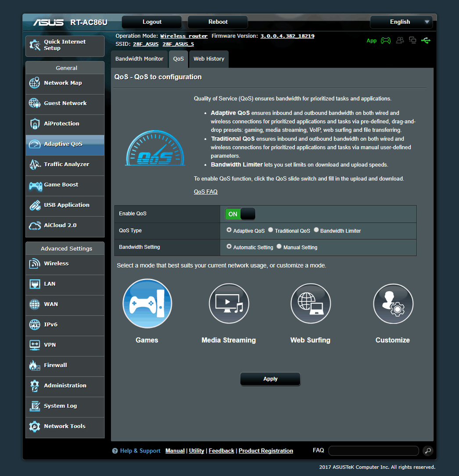Click the Wireless signal icon
This screenshot has height=476, width=459.
[35, 263]
